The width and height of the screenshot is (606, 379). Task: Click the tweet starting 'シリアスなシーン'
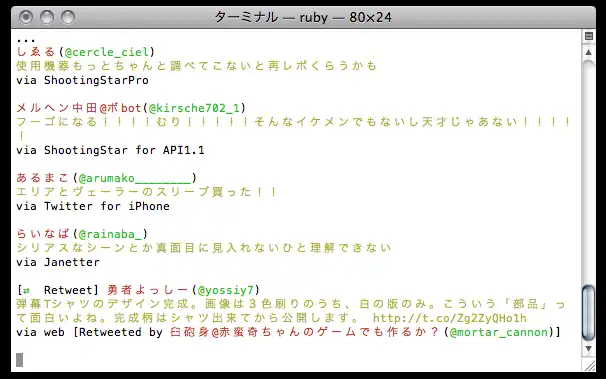(204, 248)
